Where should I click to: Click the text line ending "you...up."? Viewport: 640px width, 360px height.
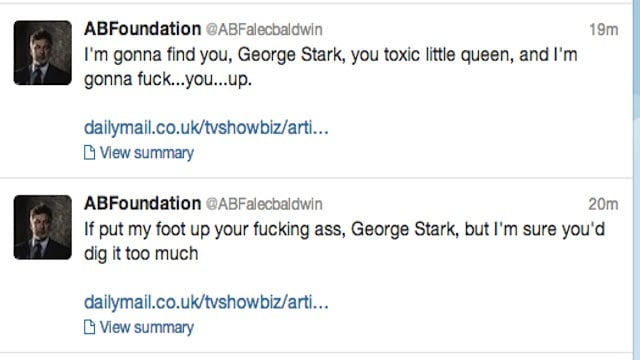pyautogui.click(x=168, y=79)
